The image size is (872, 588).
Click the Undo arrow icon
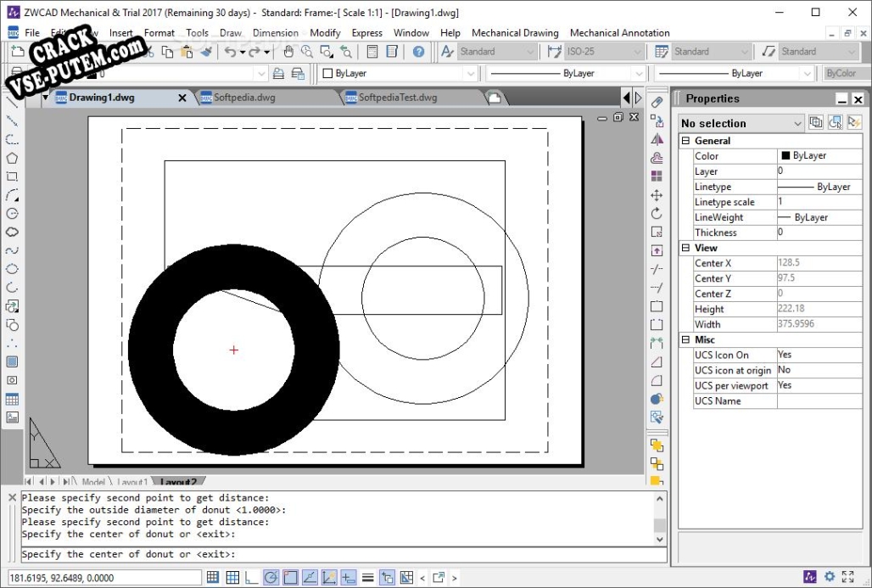click(x=230, y=52)
